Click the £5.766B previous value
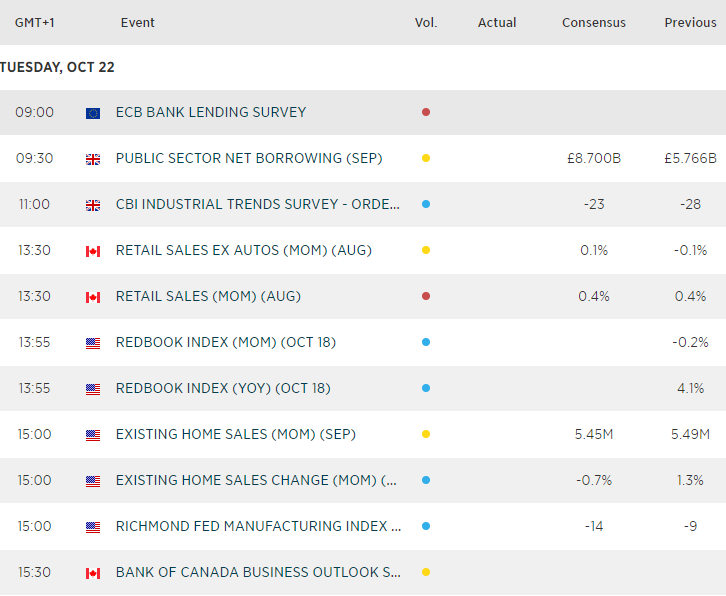 690,158
